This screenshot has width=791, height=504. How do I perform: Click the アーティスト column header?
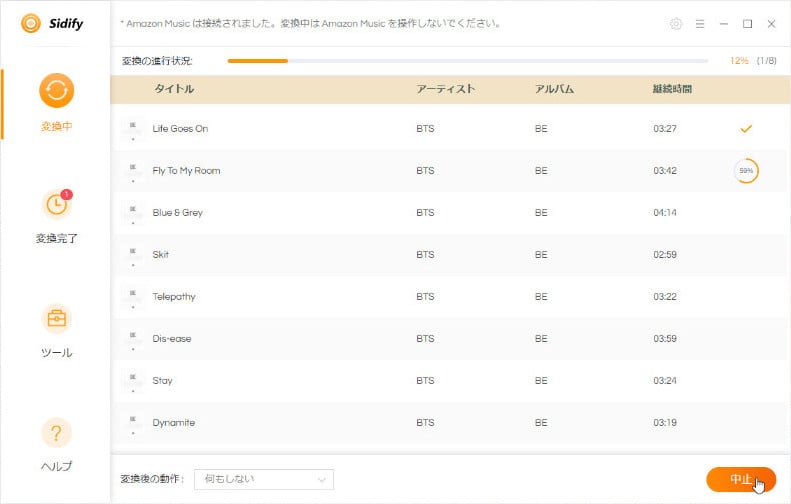click(445, 89)
